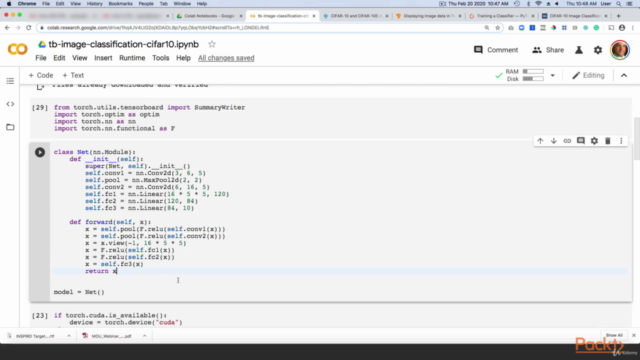Expand INSPIRO Target download options
Viewport: 640px width, 360px height.
pos(69,336)
